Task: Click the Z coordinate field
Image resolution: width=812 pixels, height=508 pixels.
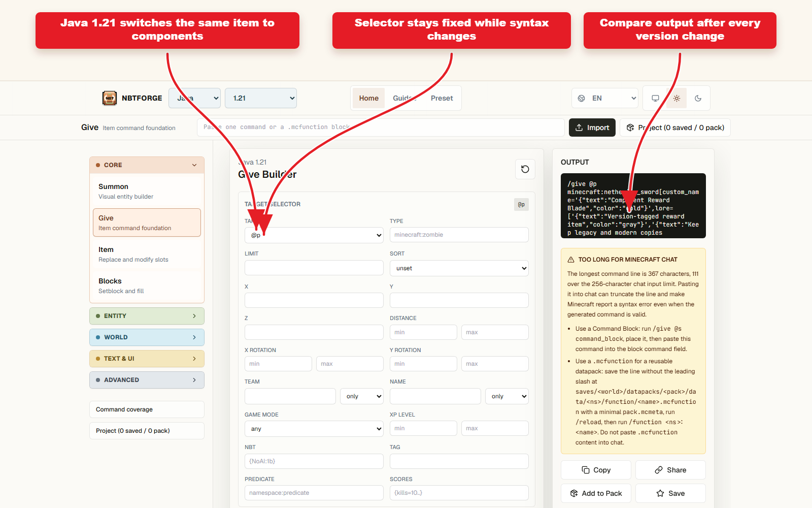Action: click(x=314, y=332)
